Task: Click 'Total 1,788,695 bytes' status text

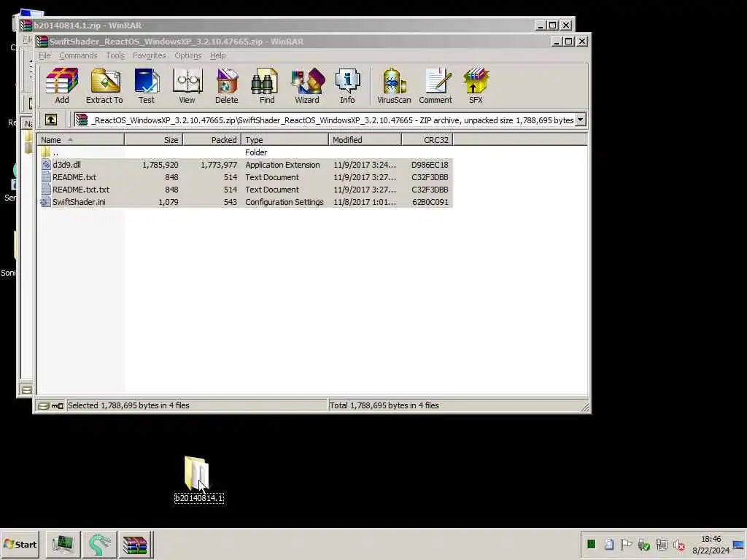Action: click(x=384, y=405)
